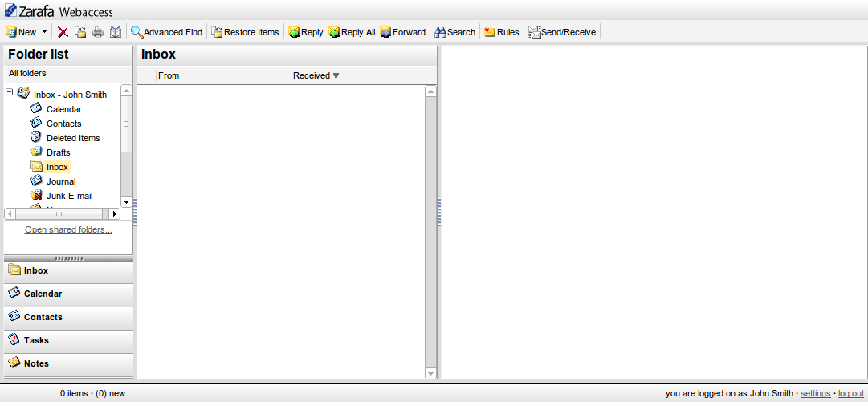
Task: Delete selected item with red X icon
Action: [63, 32]
